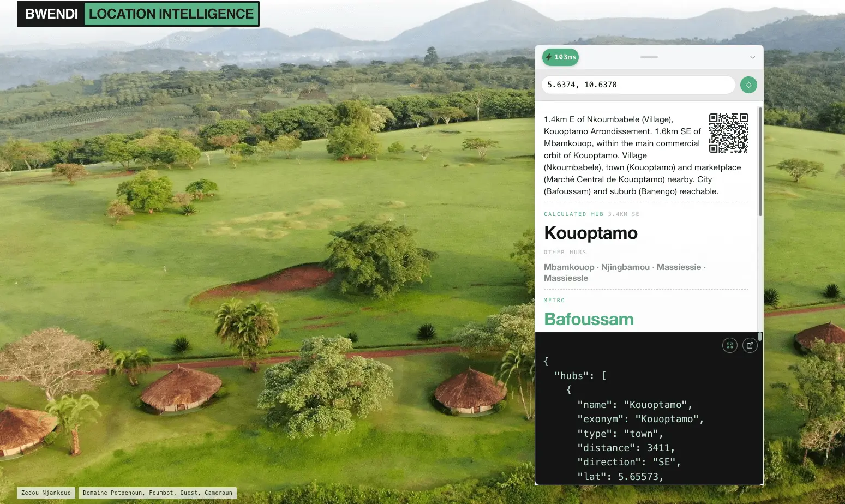Expand the JSON view to fullscreen
845x504 pixels.
pyautogui.click(x=729, y=345)
